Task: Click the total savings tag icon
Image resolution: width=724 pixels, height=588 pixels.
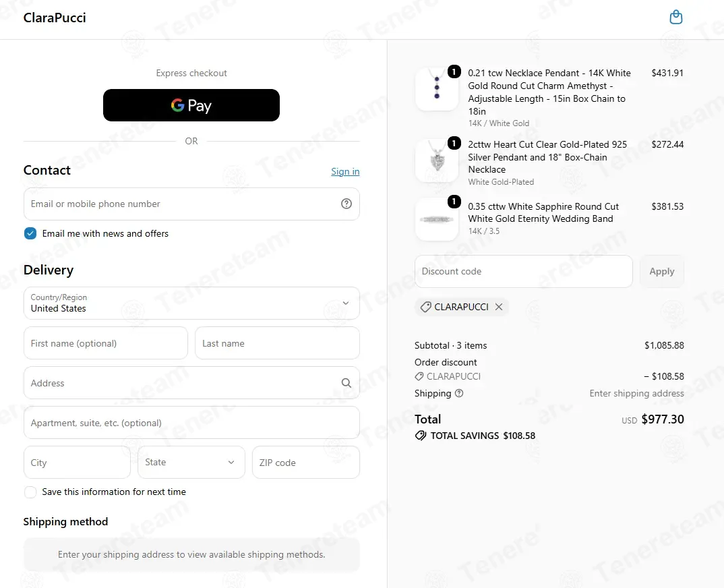Action: click(x=420, y=436)
